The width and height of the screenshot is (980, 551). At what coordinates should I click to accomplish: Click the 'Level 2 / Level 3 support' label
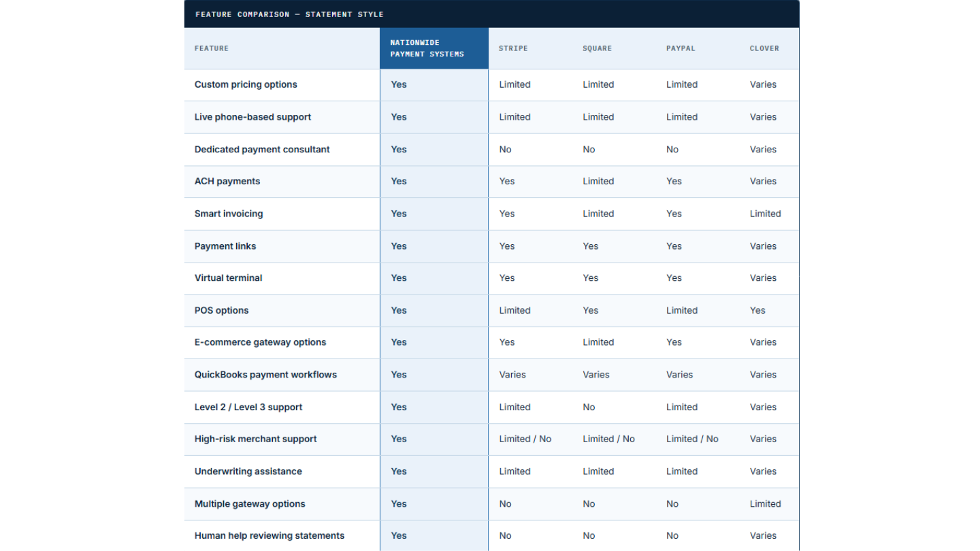[x=248, y=407]
